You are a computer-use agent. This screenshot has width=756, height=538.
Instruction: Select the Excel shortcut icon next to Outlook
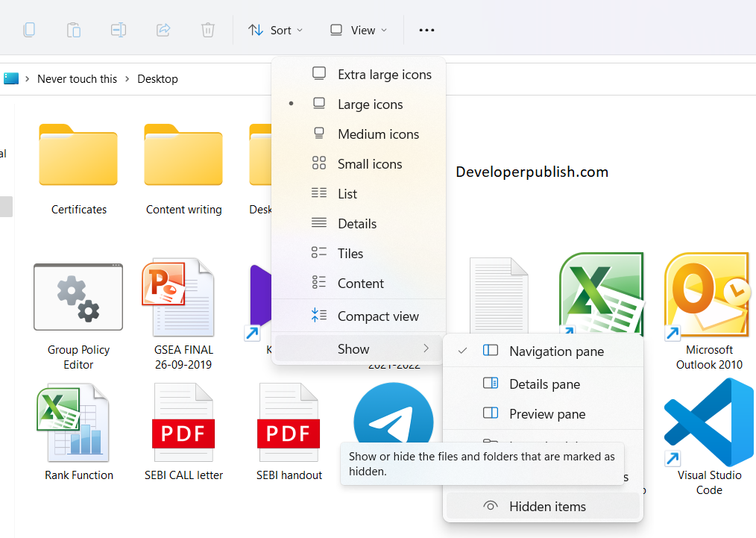(x=602, y=293)
